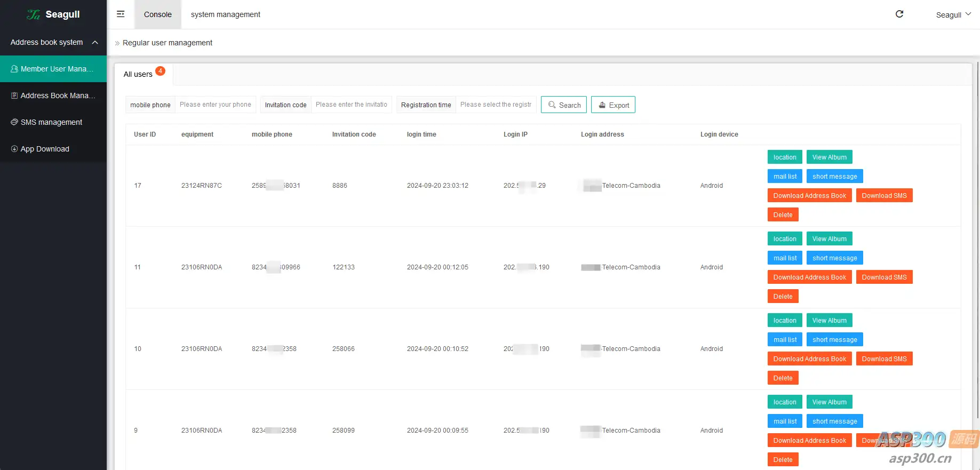Open the Registration time picker field
The height and width of the screenshot is (470, 980).
496,105
